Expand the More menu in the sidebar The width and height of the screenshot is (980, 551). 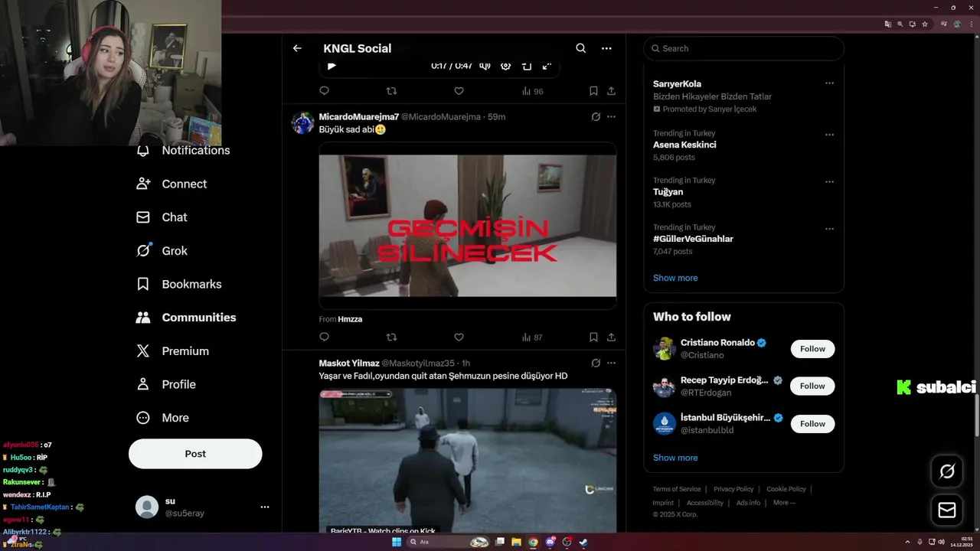coord(162,418)
